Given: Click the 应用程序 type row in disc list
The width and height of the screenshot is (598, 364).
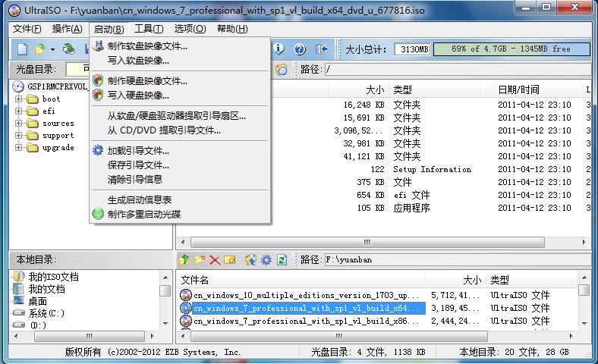Looking at the screenshot, I should pos(411,208).
